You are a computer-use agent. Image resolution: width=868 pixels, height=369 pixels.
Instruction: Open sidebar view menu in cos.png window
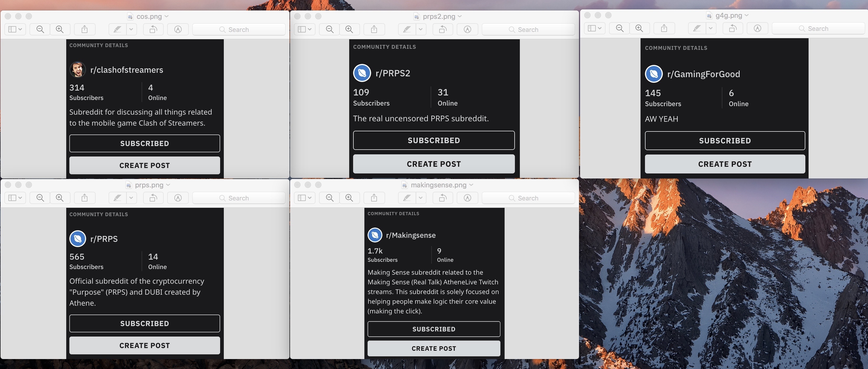pyautogui.click(x=15, y=29)
